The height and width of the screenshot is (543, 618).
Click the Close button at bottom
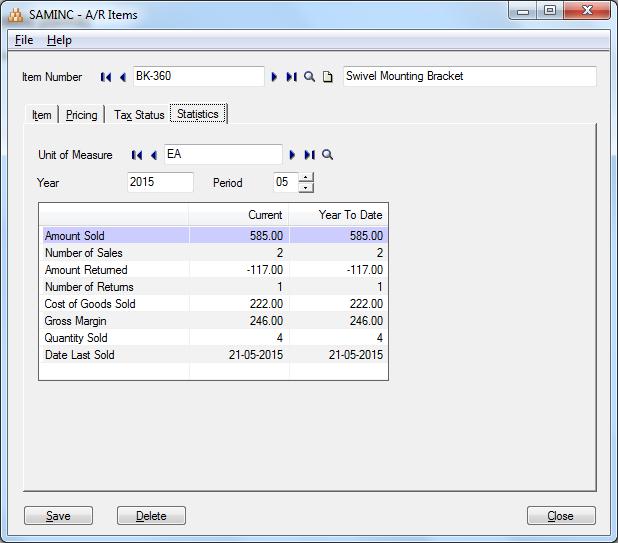[x=560, y=516]
